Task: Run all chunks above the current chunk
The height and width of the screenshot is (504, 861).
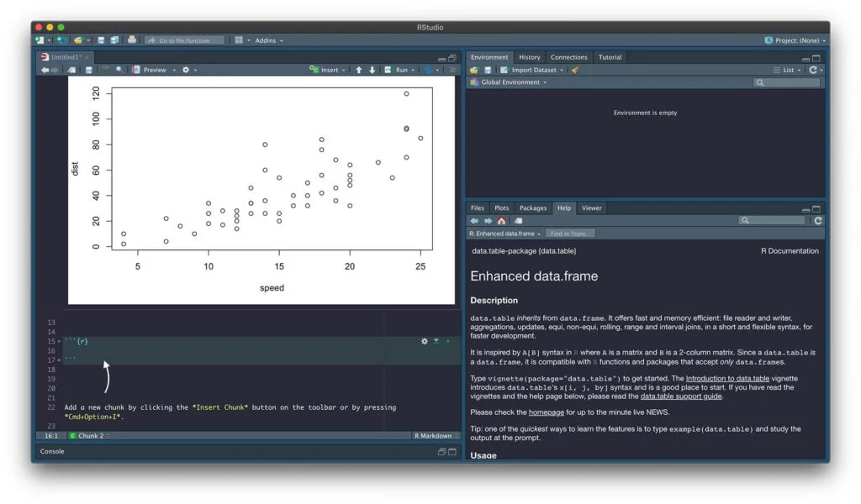Action: [436, 341]
